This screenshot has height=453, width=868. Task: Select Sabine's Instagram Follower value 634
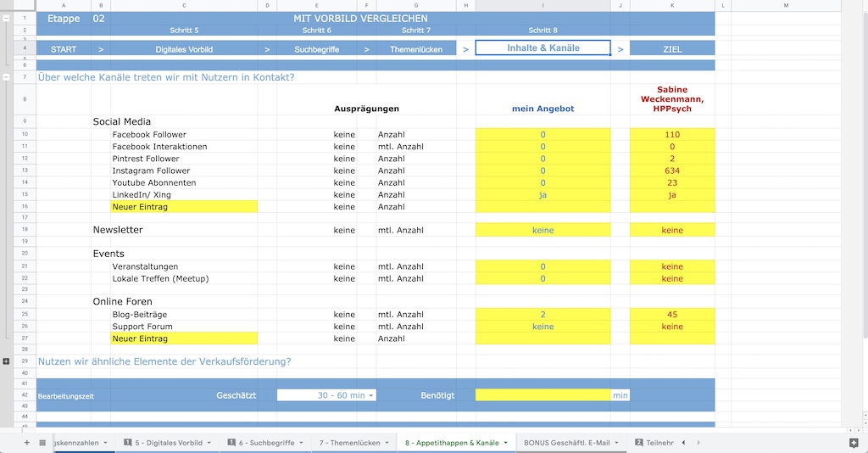(x=672, y=171)
